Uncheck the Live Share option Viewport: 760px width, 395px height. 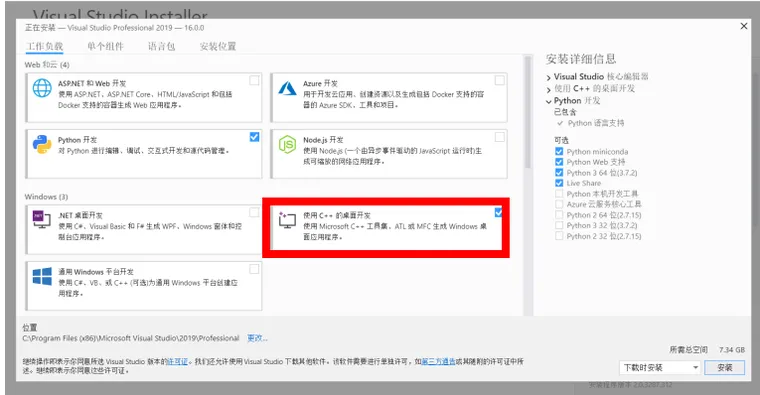point(559,183)
